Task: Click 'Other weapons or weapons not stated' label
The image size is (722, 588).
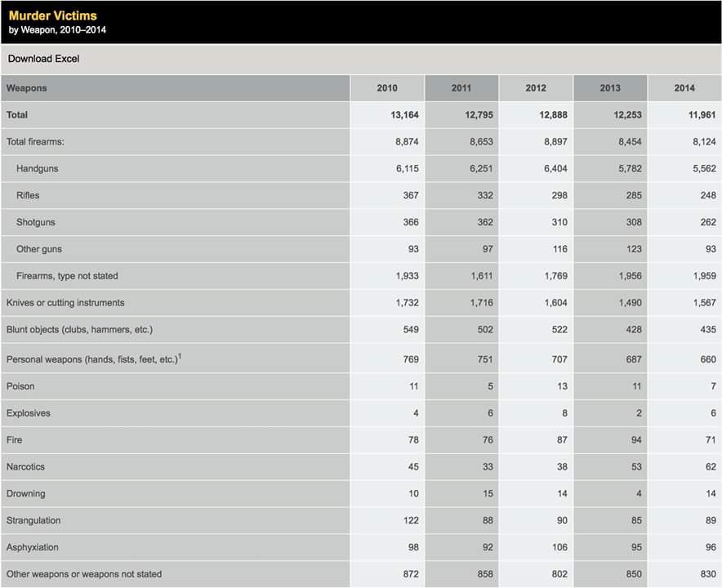Action: click(84, 574)
